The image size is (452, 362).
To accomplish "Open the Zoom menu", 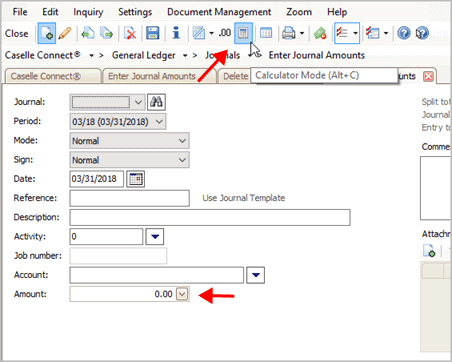I will [299, 12].
